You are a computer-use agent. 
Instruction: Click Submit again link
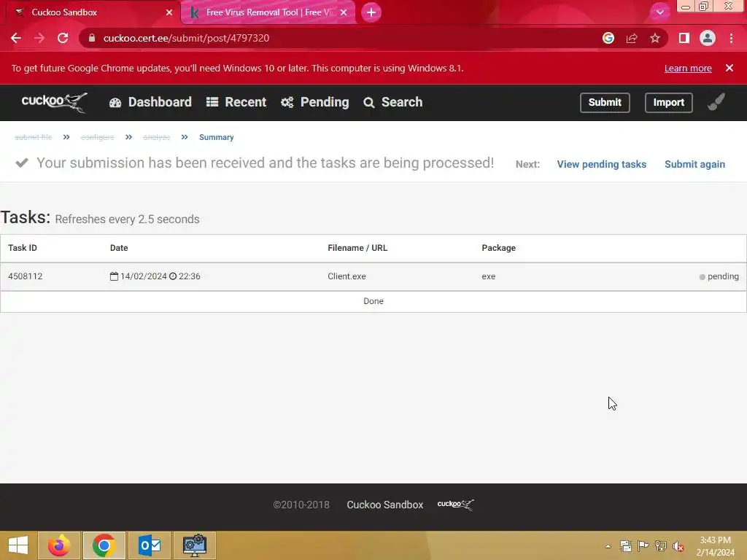click(694, 164)
